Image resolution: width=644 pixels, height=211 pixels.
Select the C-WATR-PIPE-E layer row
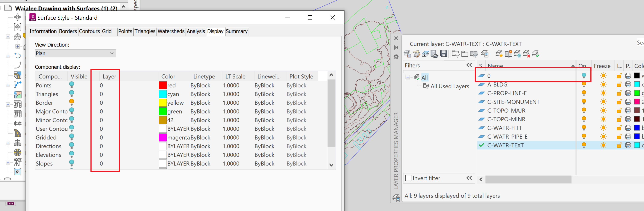508,137
